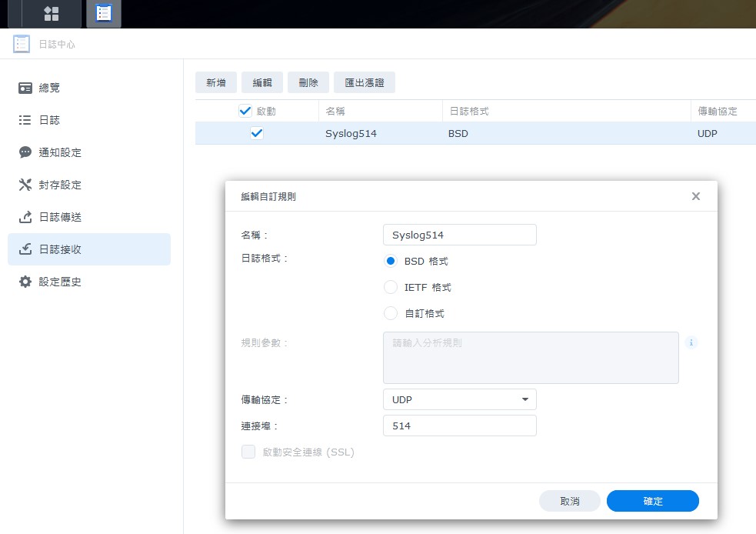Open 通知設定 notification settings
Viewport: 756px width, 534px height.
[60, 152]
